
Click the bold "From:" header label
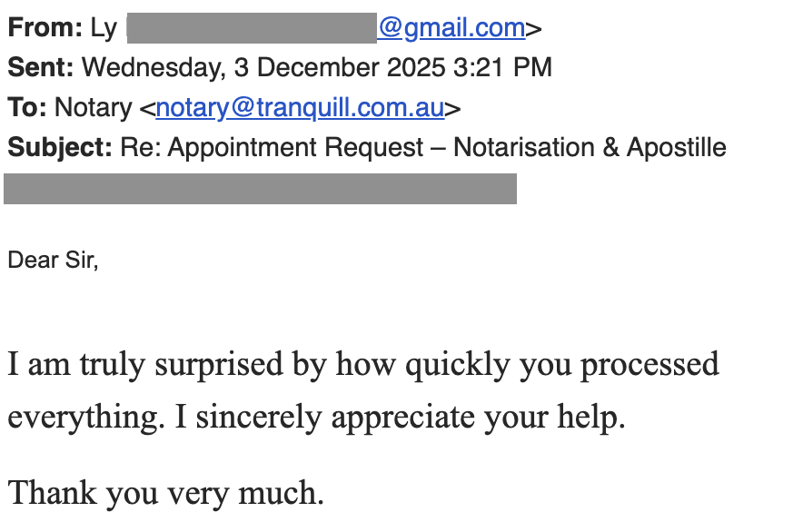(x=45, y=28)
